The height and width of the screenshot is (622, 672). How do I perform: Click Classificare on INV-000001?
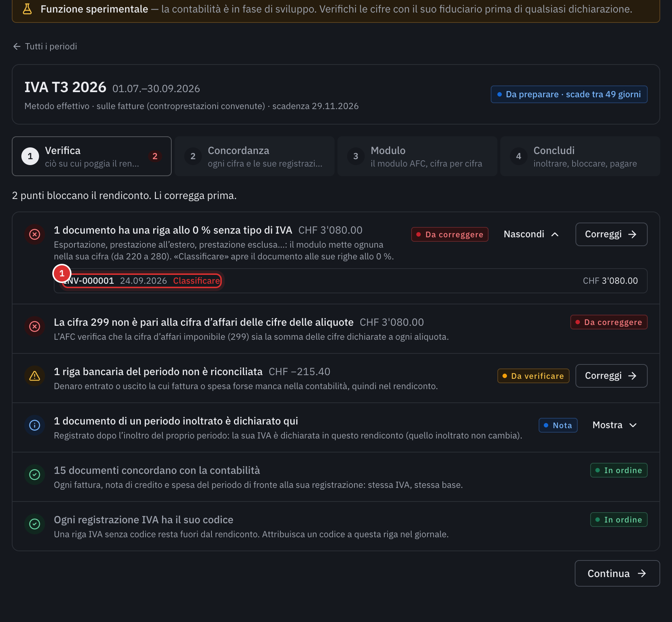[x=196, y=281]
